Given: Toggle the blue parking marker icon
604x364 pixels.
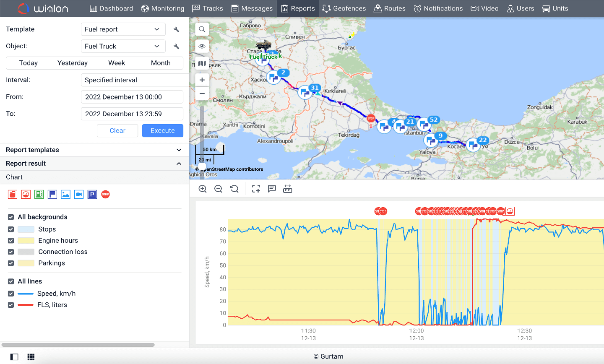Looking at the screenshot, I should point(92,194).
